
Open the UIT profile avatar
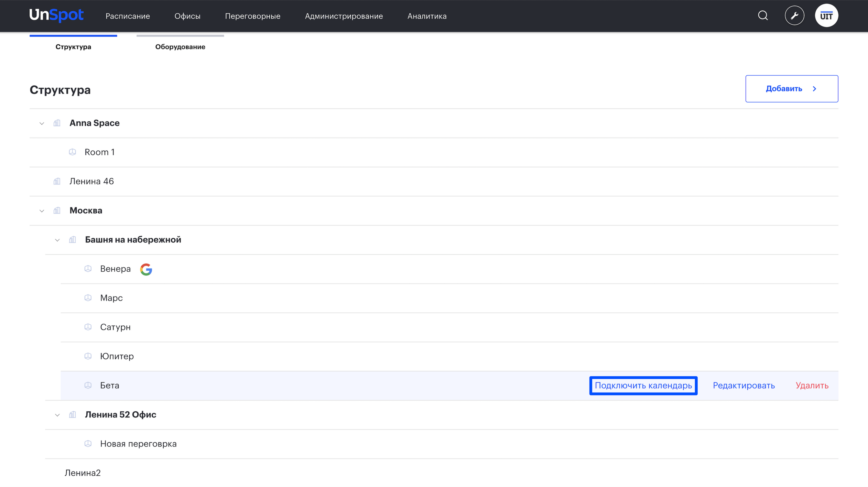coord(826,16)
